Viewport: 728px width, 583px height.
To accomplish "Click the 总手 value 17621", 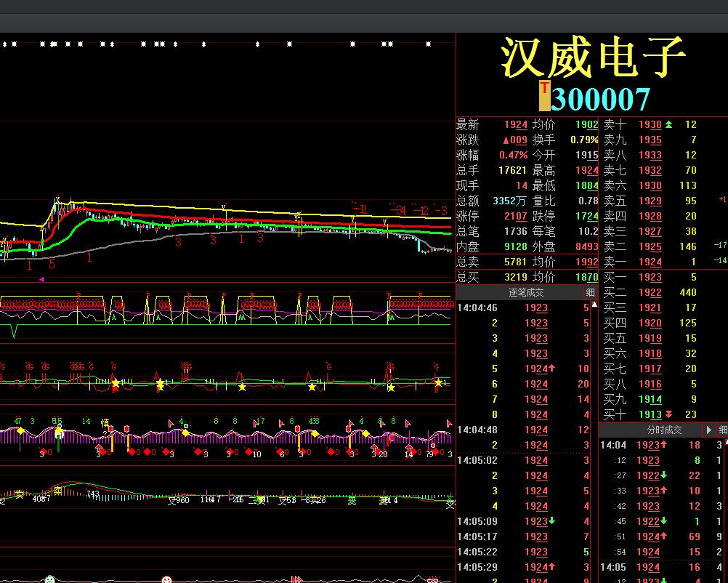I will click(512, 171).
